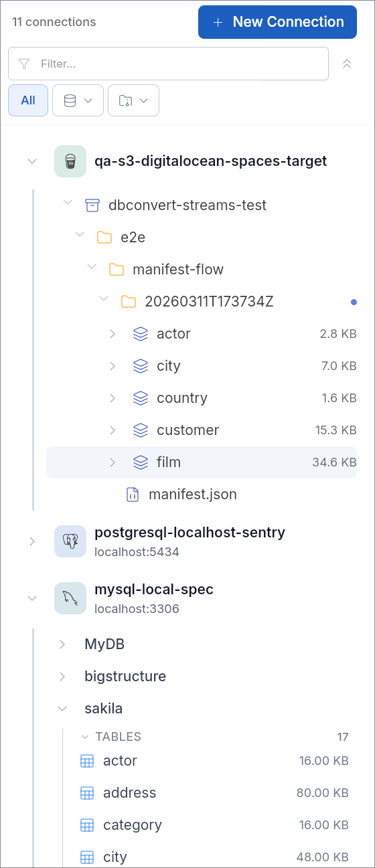Select qa-s3-digitalocean-spaces-target connection name
Screen dimensions: 375x868
coord(211,161)
